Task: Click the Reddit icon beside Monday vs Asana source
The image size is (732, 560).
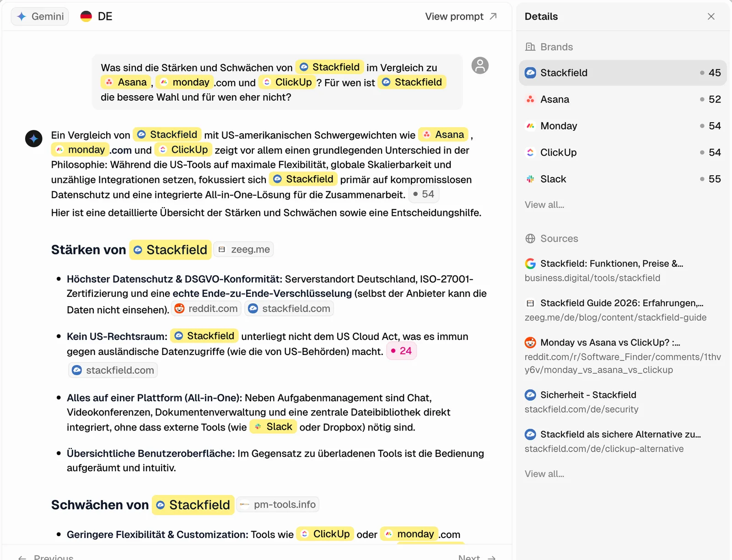Action: coord(530,342)
